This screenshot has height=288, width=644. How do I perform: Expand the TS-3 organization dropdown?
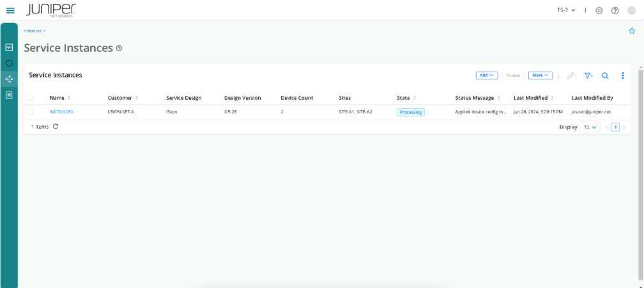[x=566, y=10]
